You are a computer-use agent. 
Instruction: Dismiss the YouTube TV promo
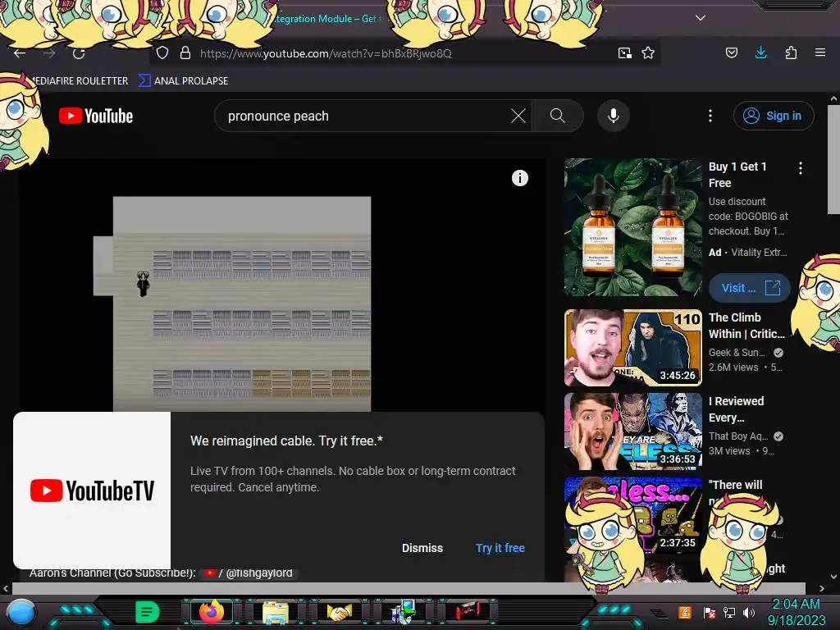coord(422,548)
